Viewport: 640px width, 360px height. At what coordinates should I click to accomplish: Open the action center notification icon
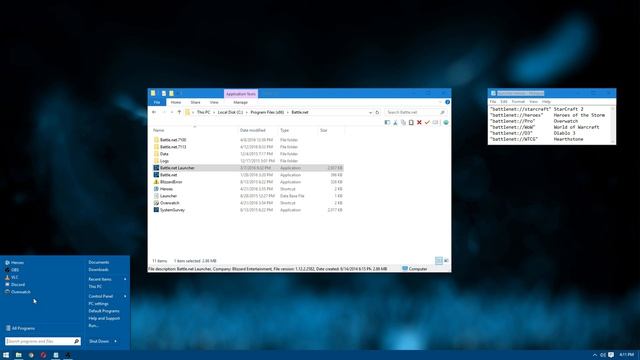[x=611, y=355]
